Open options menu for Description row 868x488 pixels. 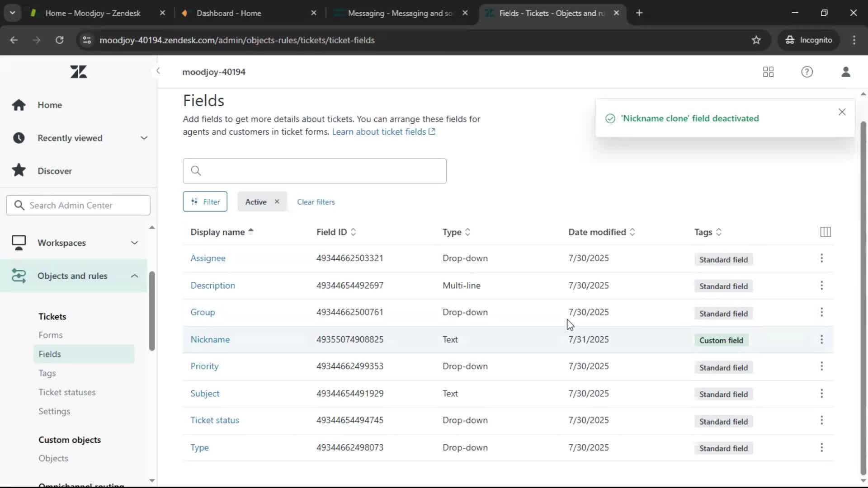821,286
